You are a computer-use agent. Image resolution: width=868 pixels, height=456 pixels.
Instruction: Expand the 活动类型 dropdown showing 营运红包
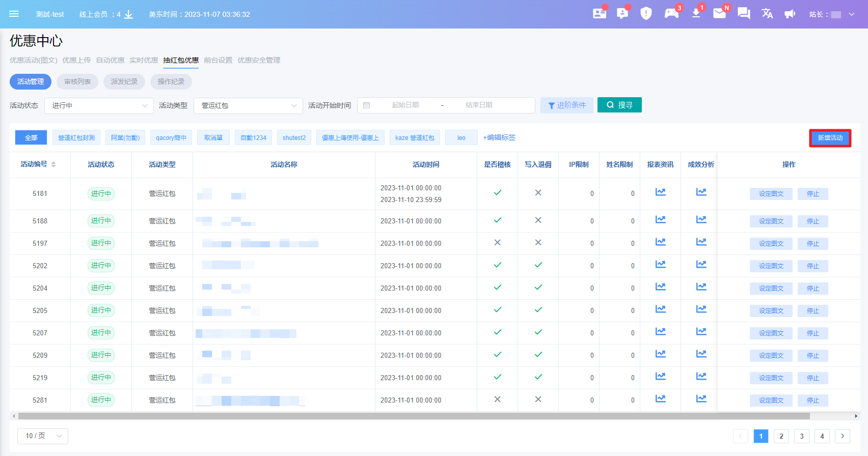click(248, 106)
